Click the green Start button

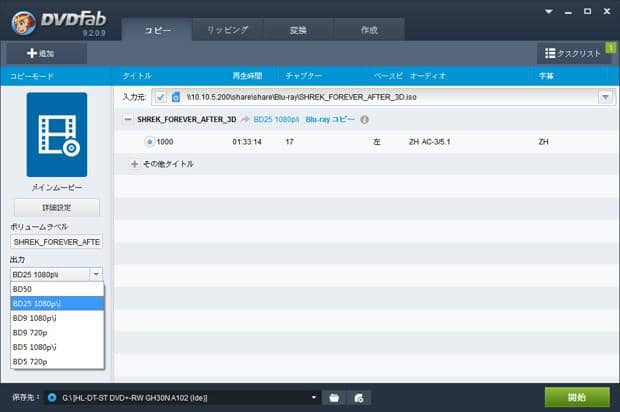pyautogui.click(x=577, y=397)
